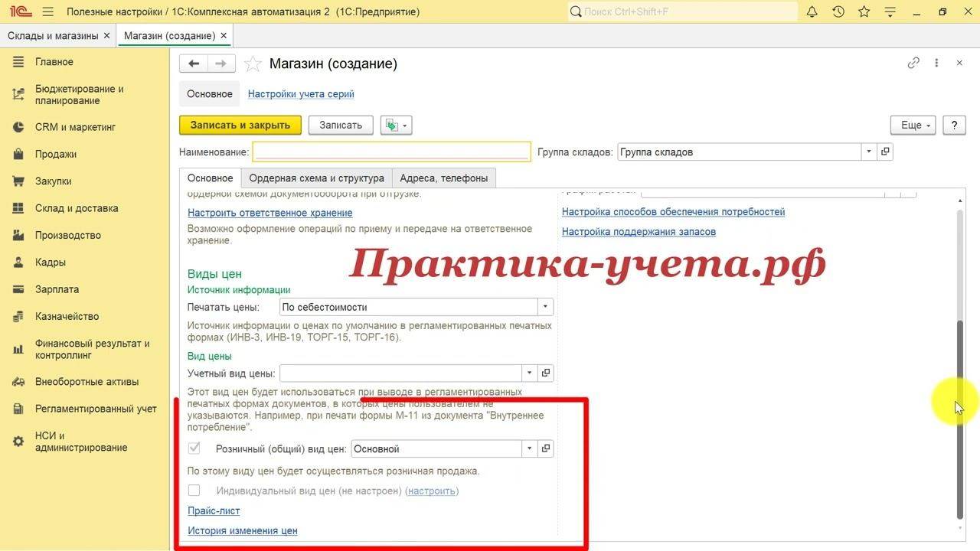Open notifications bell icon
Image resolution: width=980 pixels, height=551 pixels.
[x=813, y=11]
